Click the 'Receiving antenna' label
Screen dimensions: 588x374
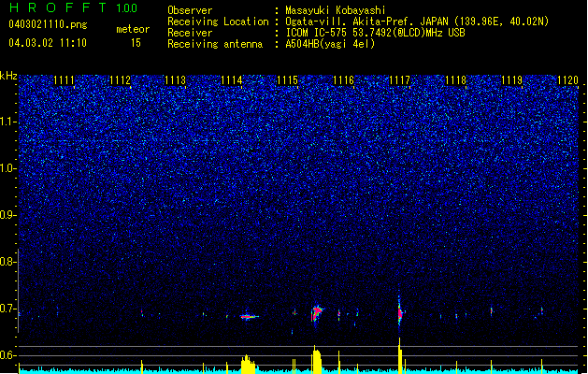(x=215, y=44)
